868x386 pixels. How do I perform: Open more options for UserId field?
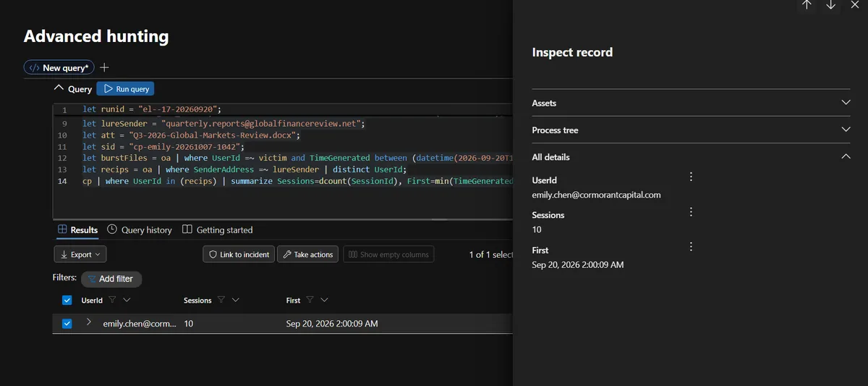pyautogui.click(x=691, y=177)
